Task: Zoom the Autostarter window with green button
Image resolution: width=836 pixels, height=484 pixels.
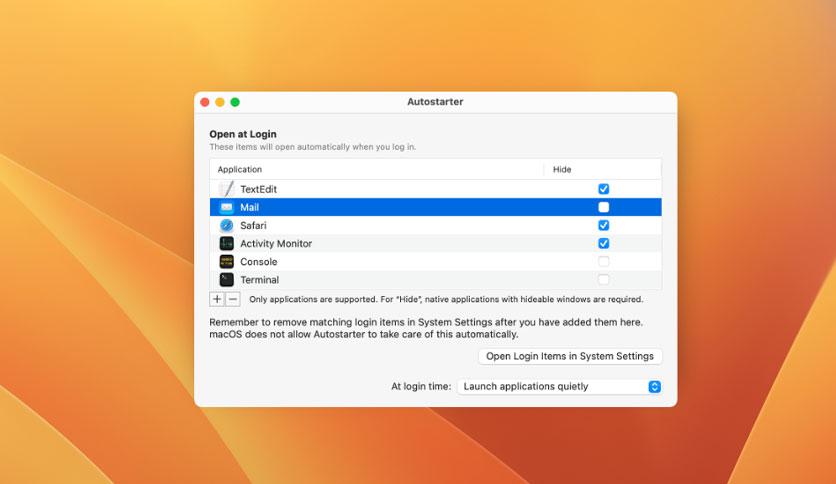Action: (235, 102)
